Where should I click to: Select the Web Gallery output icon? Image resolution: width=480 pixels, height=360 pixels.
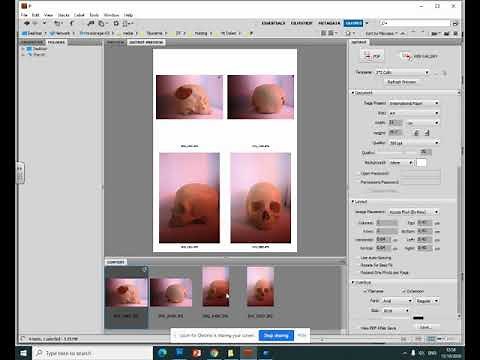(x=419, y=56)
